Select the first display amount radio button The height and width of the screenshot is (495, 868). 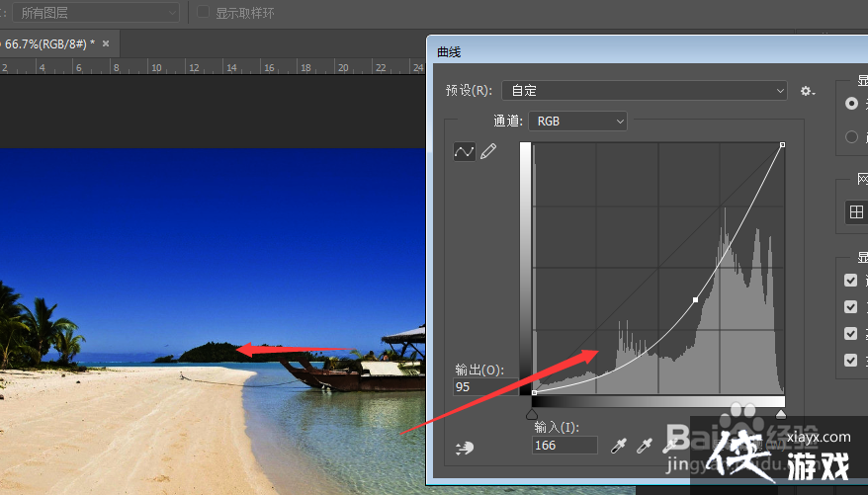[x=851, y=103]
